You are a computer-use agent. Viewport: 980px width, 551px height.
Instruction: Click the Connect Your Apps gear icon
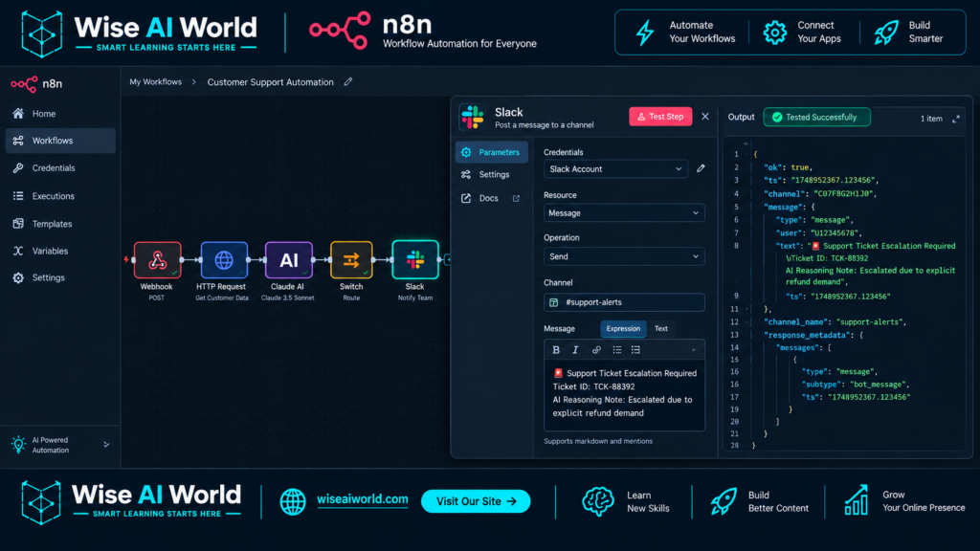(774, 33)
